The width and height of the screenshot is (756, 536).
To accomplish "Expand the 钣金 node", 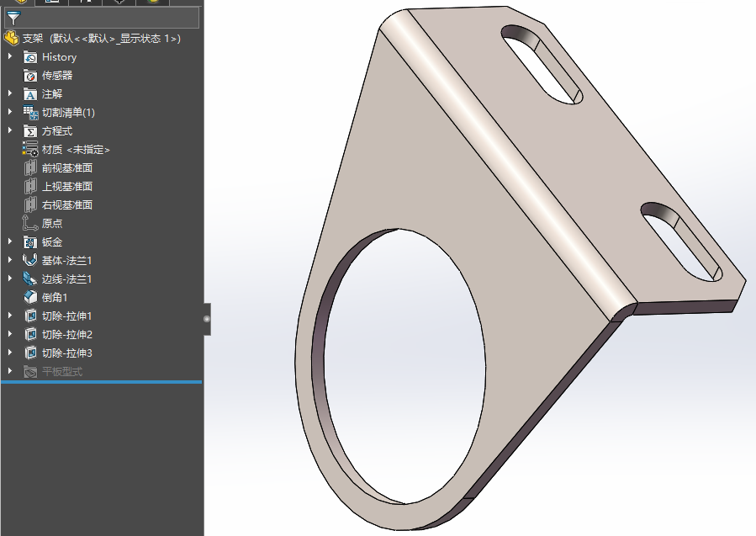I will (x=10, y=241).
